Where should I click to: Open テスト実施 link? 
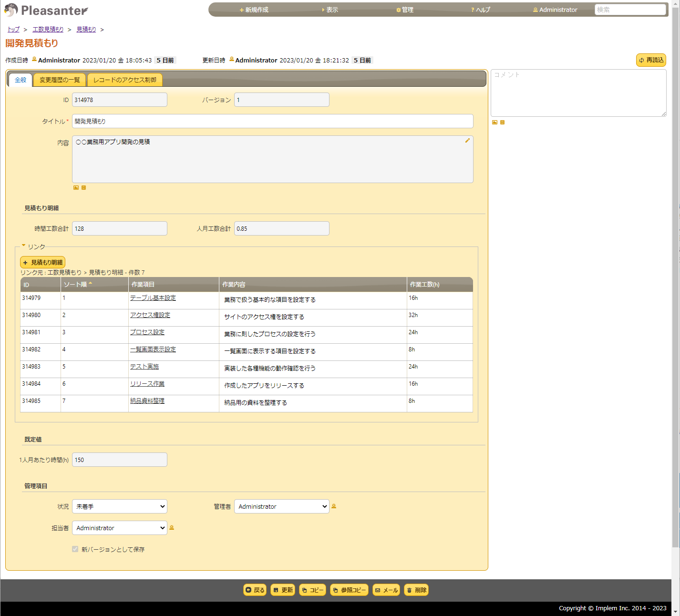pyautogui.click(x=144, y=366)
